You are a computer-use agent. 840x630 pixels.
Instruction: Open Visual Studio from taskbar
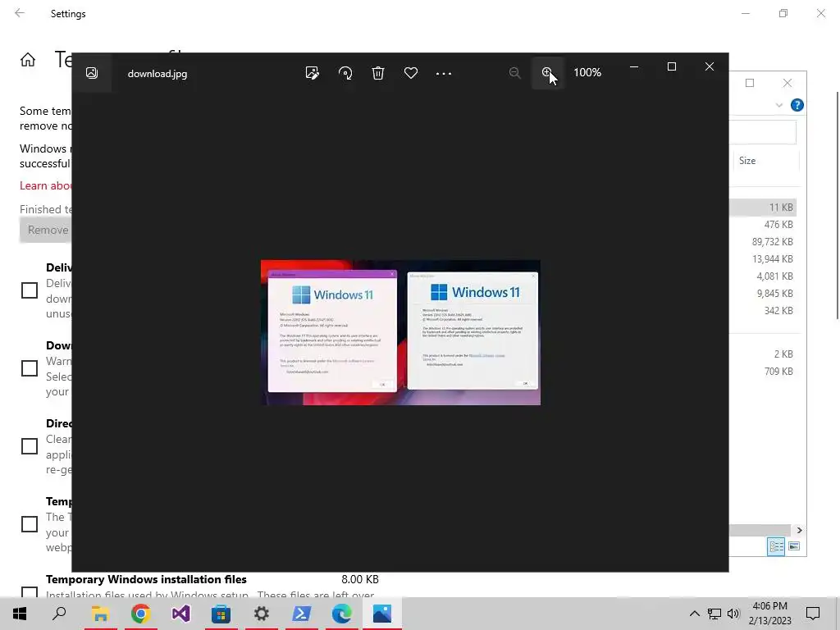point(180,614)
